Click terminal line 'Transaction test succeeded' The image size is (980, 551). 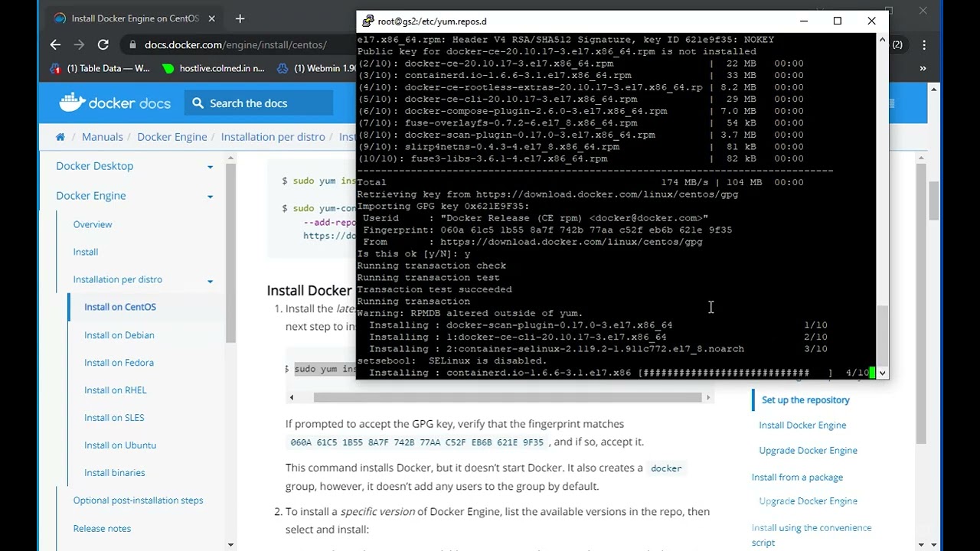[434, 289]
